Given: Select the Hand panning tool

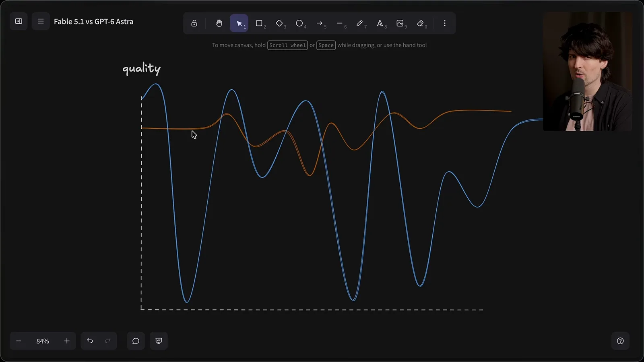Looking at the screenshot, I should click(219, 23).
